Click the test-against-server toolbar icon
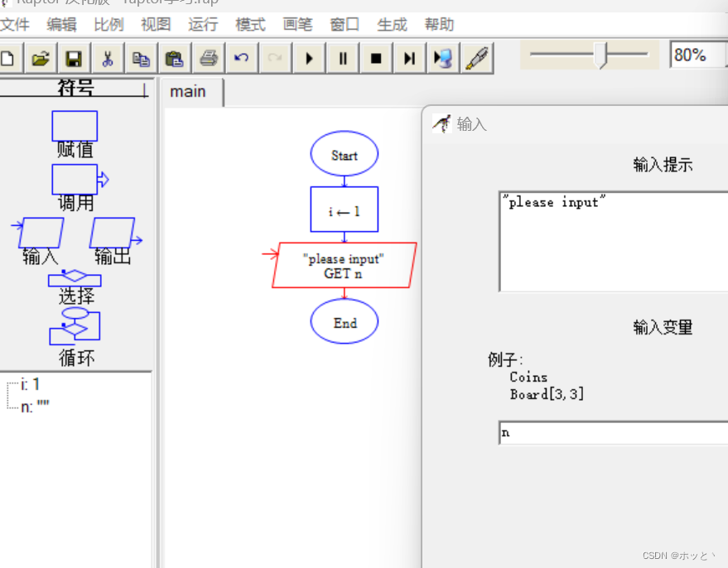This screenshot has width=728, height=568. (x=443, y=59)
